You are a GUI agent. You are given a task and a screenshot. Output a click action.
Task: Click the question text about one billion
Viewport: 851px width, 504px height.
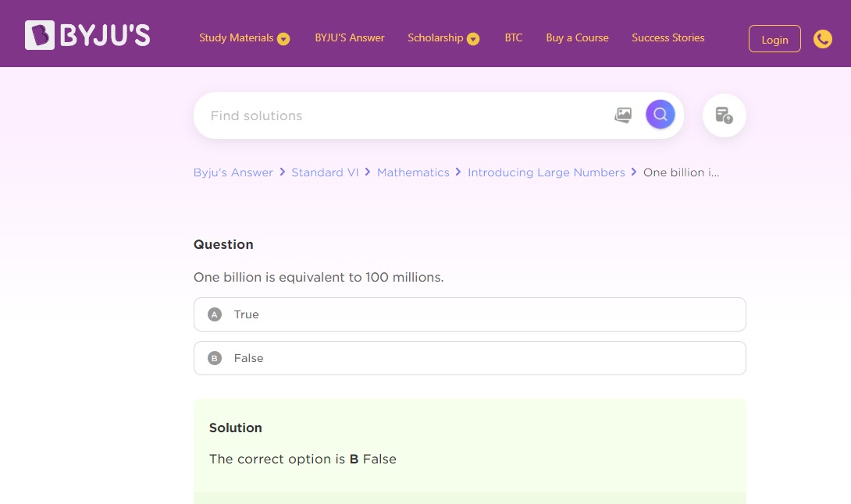point(319,277)
